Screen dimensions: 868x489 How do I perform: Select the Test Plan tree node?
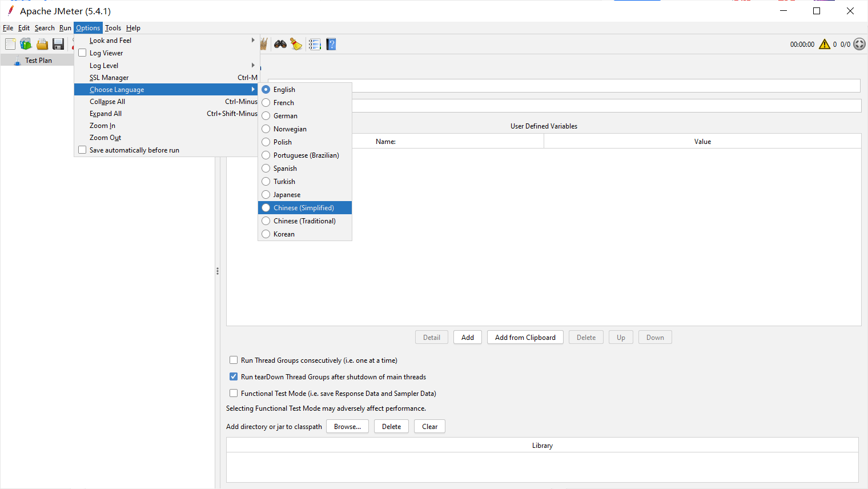(x=38, y=61)
